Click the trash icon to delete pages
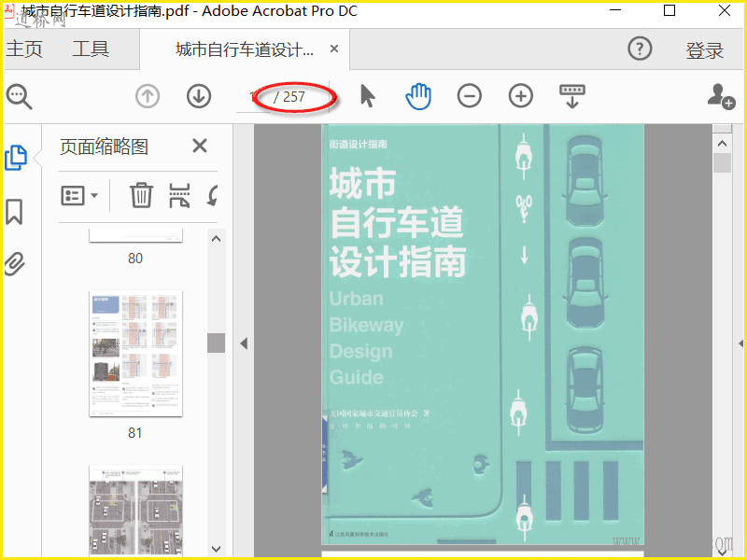The width and height of the screenshot is (747, 560). pos(141,195)
